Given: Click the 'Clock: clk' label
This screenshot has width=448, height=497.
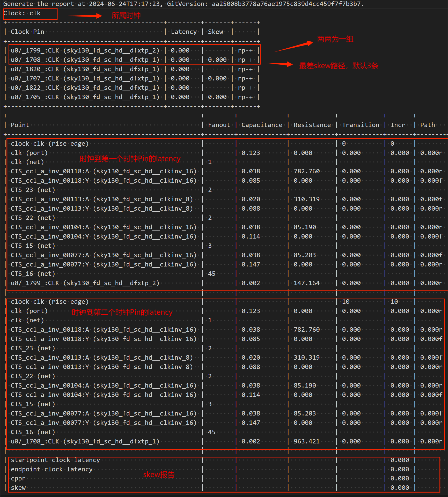Looking at the screenshot, I should (22, 13).
